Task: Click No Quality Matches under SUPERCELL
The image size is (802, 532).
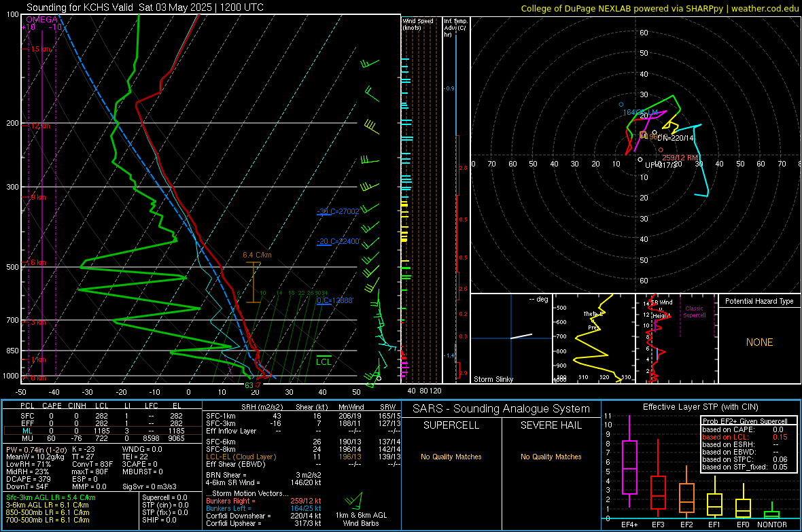Action: point(451,457)
